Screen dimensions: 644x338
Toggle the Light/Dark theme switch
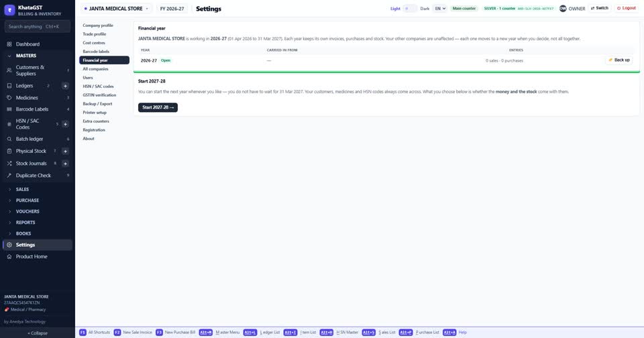410,9
